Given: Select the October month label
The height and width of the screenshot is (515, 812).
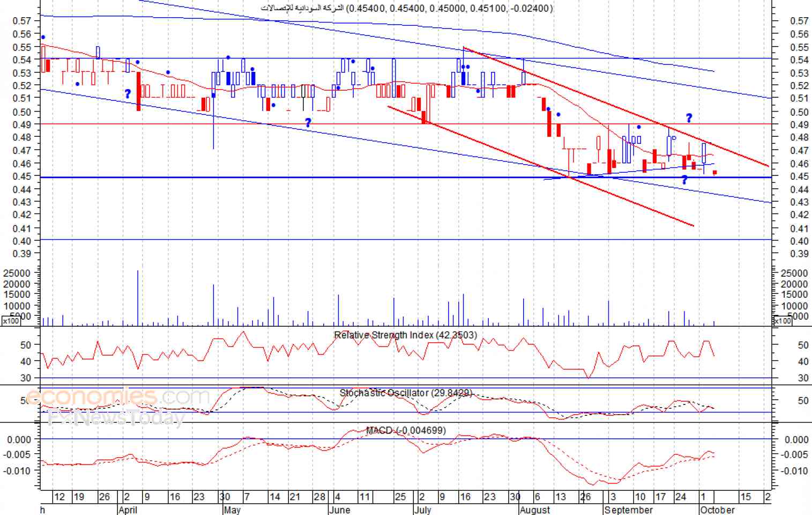Looking at the screenshot, I should pyautogui.click(x=718, y=510).
